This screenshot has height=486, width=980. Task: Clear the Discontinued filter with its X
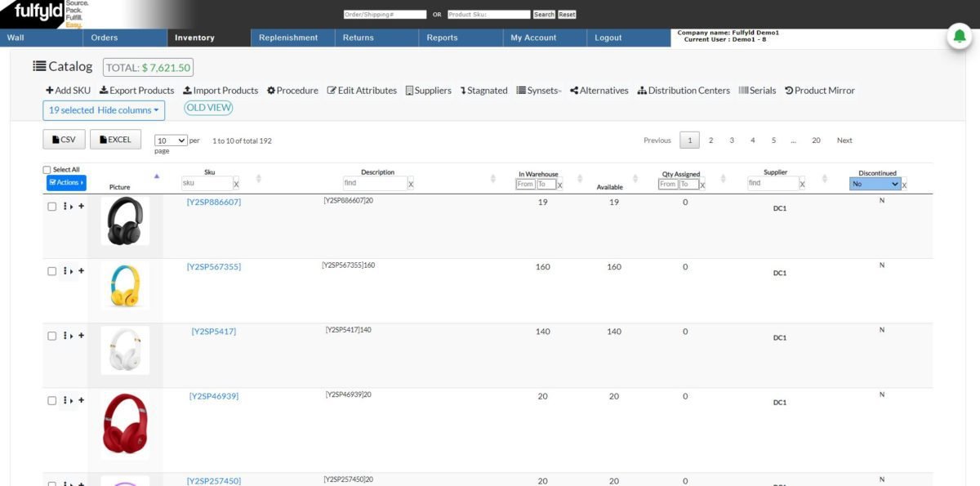[x=904, y=185]
